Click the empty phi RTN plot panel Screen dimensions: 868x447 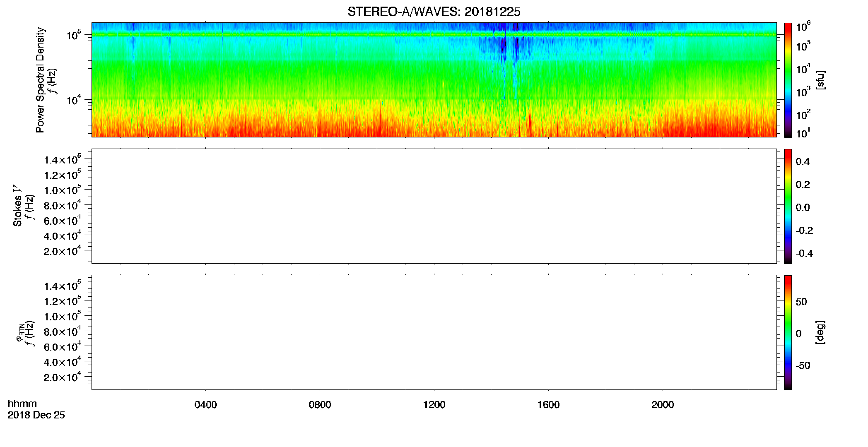pos(434,332)
